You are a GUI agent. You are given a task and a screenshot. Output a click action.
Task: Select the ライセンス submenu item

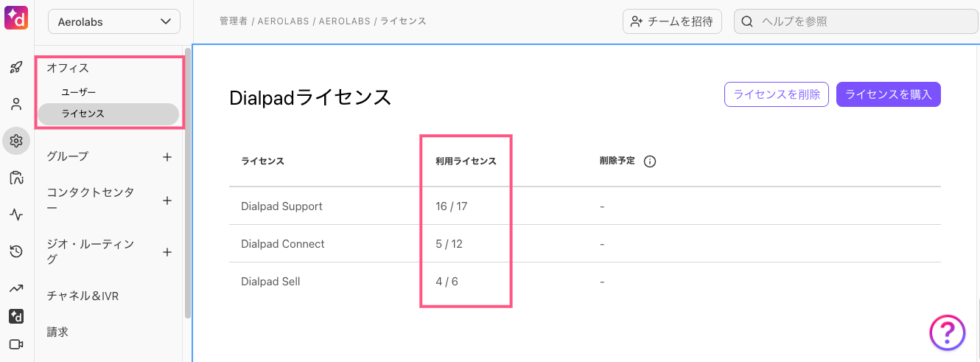point(108,114)
